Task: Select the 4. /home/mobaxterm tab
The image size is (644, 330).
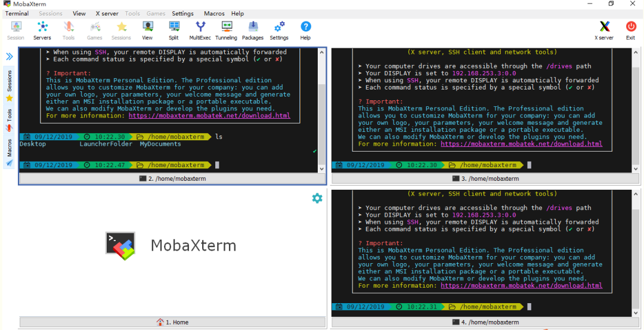Action: (x=485, y=322)
